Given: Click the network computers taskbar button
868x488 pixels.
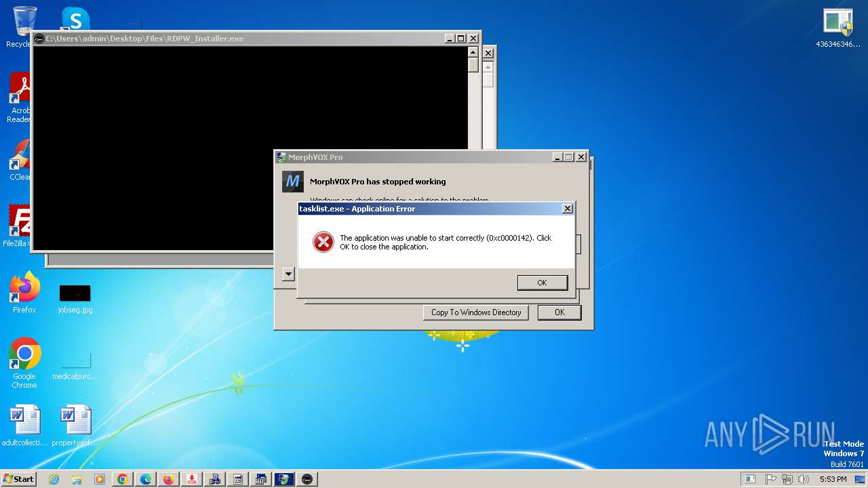Looking at the screenshot, I should [x=215, y=479].
